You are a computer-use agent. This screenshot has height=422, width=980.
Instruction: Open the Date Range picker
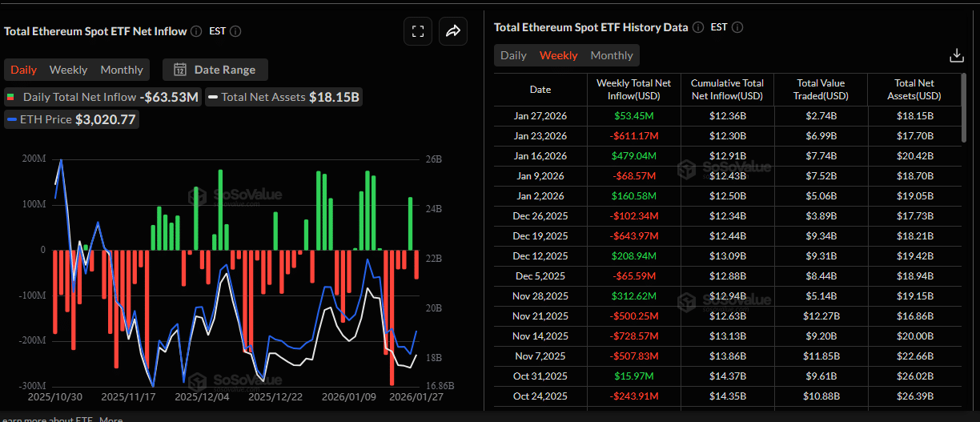[x=215, y=70]
